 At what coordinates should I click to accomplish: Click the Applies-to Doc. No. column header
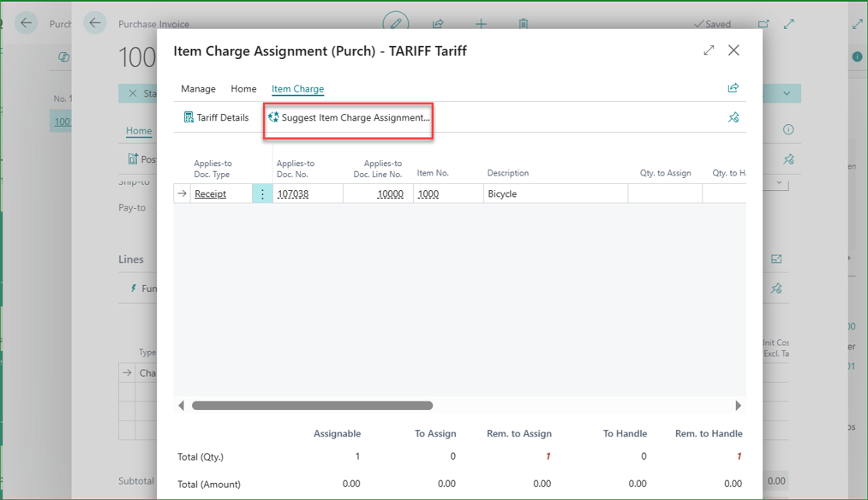click(x=296, y=169)
